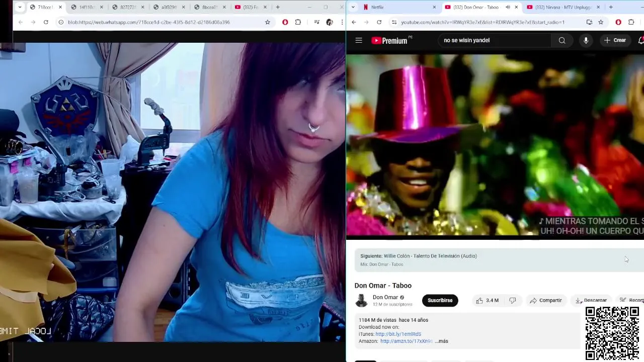This screenshot has width=644, height=362.
Task: Start voice search with the microphone icon
Action: pos(586,40)
